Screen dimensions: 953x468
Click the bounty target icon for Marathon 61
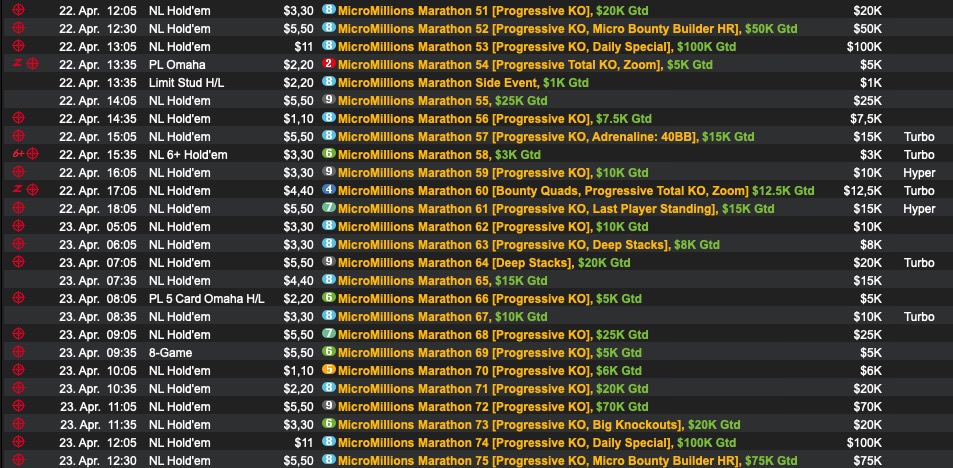pyautogui.click(x=19, y=208)
